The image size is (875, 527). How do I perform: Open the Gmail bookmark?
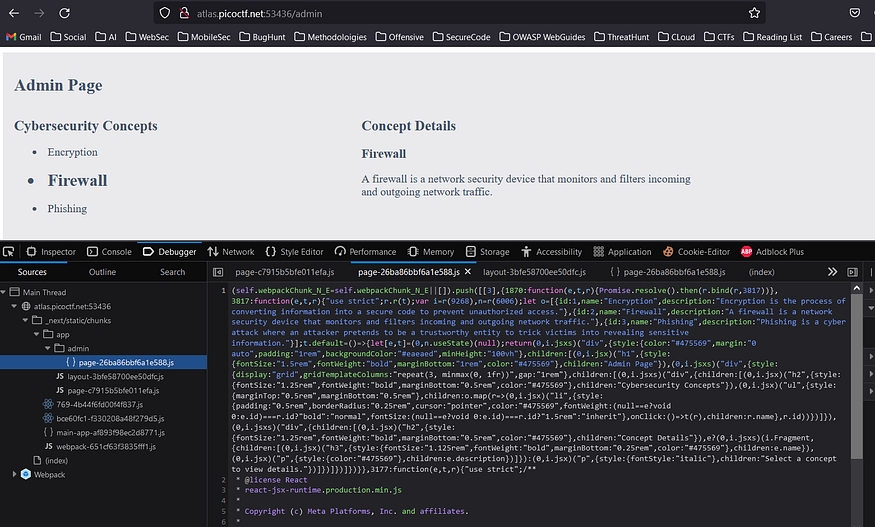point(24,37)
